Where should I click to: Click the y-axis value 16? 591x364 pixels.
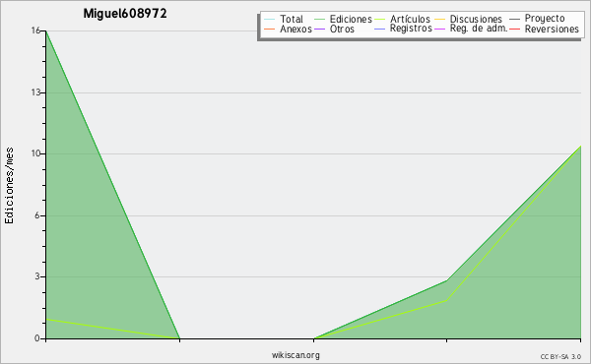pos(35,30)
